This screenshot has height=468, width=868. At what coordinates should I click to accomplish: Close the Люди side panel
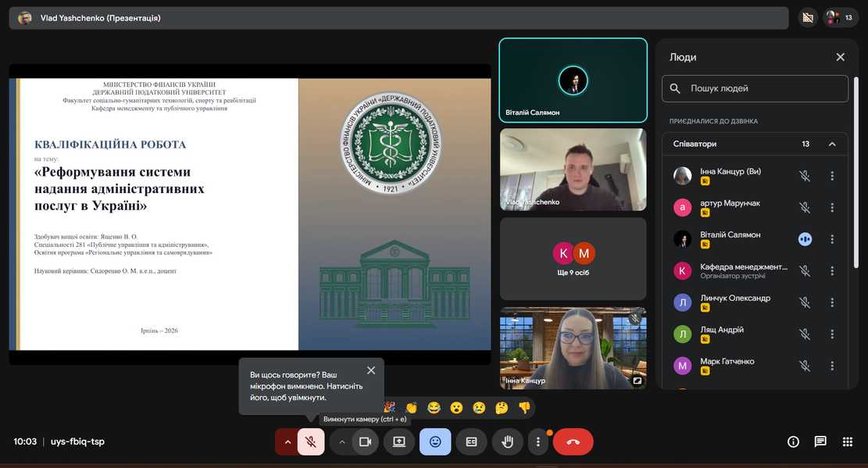840,57
